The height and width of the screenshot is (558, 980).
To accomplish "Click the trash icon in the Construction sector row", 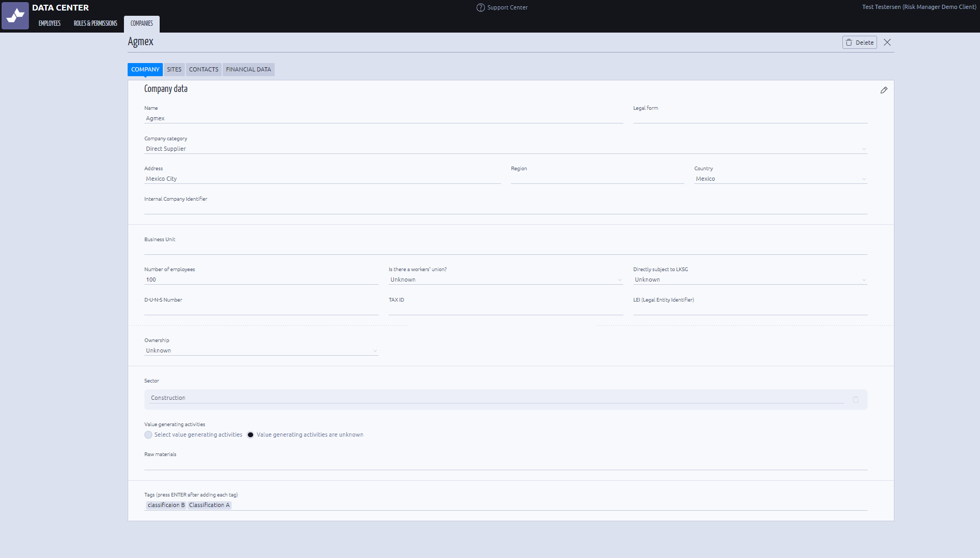I will pyautogui.click(x=856, y=399).
